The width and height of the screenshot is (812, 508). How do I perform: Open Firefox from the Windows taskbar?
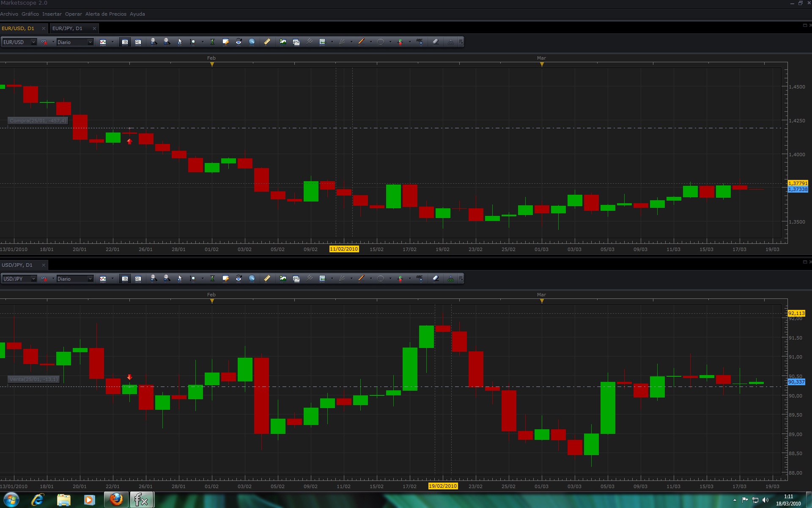coord(116,500)
